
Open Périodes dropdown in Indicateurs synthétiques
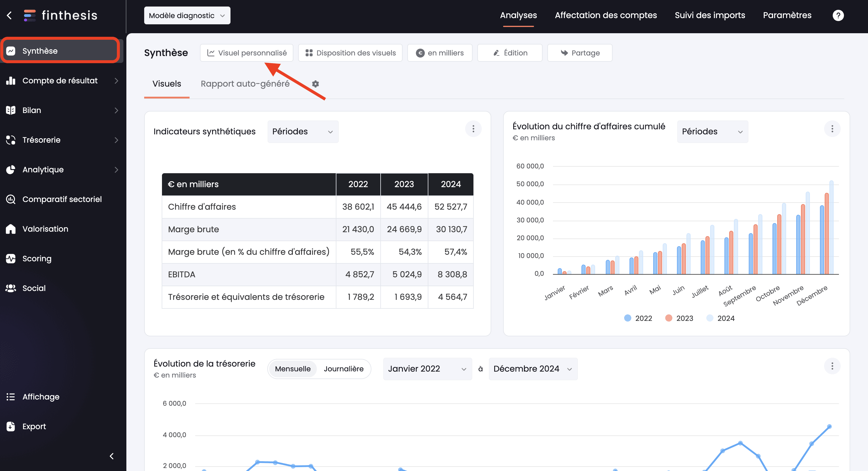pos(303,131)
